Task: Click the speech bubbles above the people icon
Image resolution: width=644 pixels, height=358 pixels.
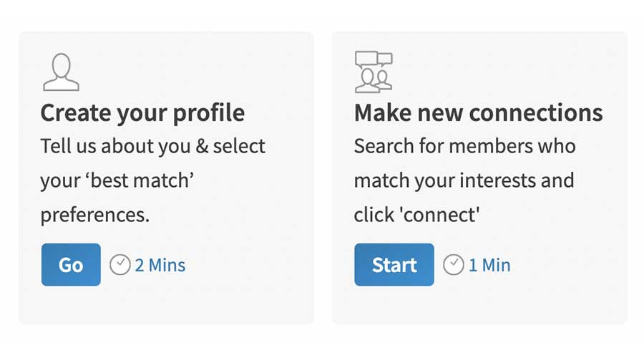Action: pyautogui.click(x=375, y=59)
